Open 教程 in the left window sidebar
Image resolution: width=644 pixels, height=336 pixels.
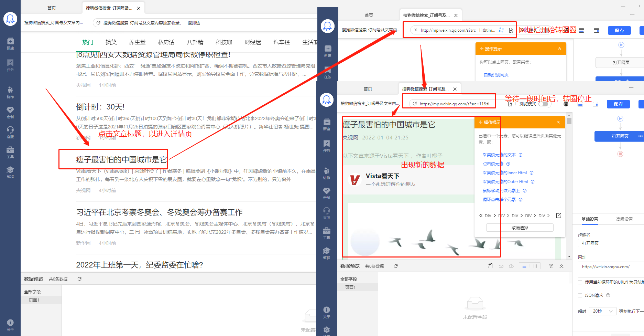coord(10,172)
